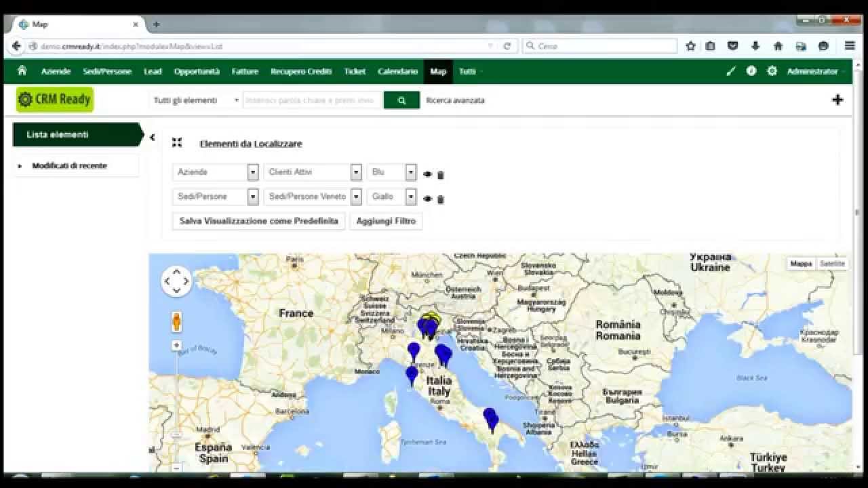Open the Giallo color dropdown

coord(391,197)
